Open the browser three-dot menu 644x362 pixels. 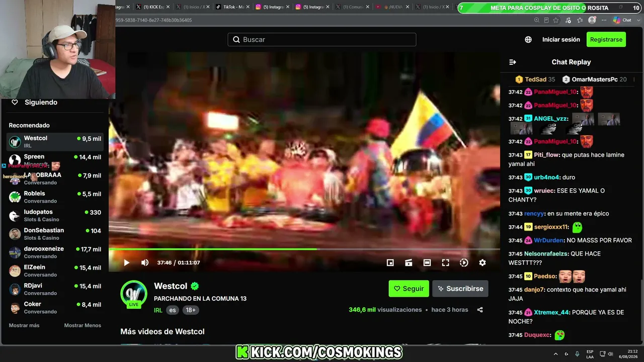pyautogui.click(x=603, y=20)
